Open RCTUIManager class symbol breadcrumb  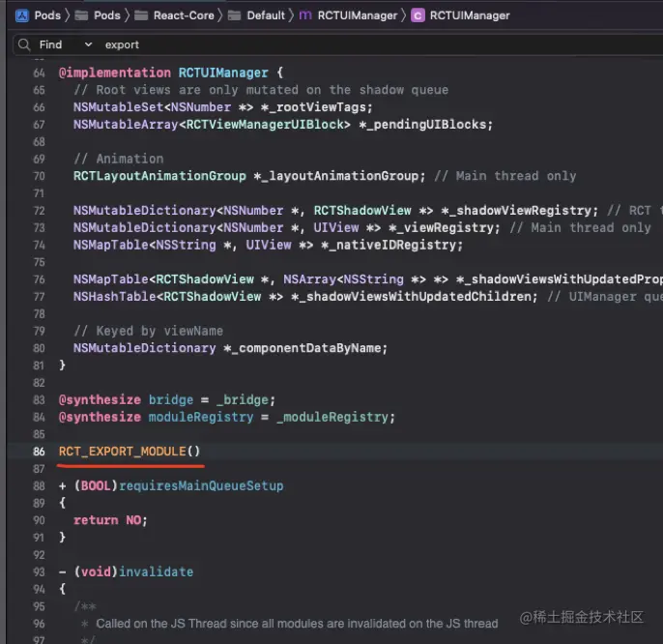pyautogui.click(x=470, y=15)
